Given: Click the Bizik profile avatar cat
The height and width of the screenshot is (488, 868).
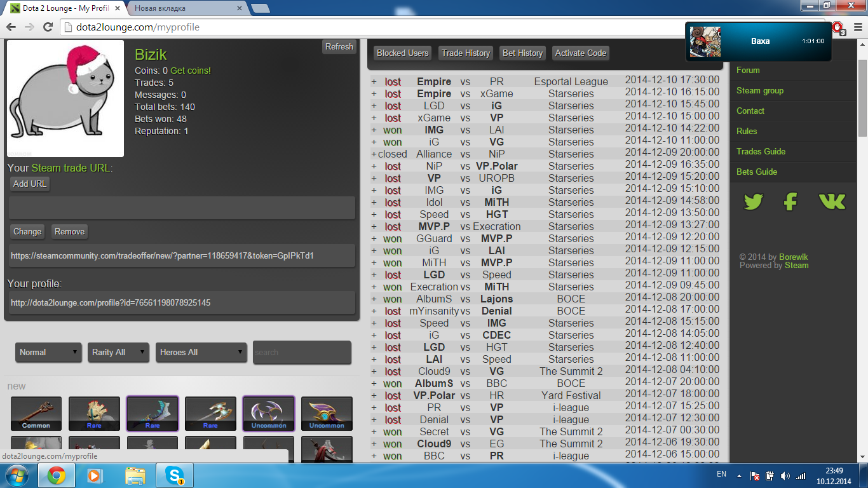Looking at the screenshot, I should (x=65, y=98).
